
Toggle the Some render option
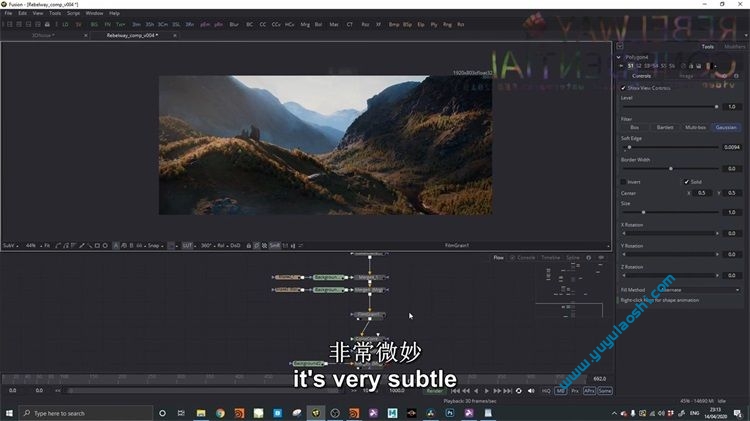coord(605,391)
